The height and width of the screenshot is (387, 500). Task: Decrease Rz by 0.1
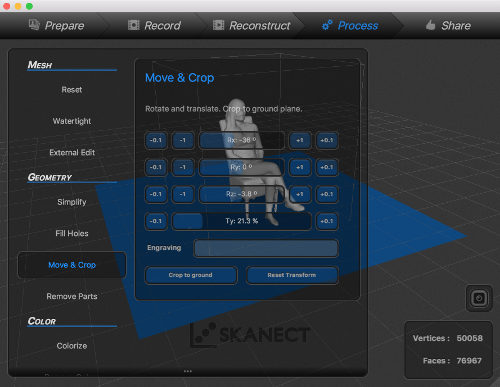156,194
